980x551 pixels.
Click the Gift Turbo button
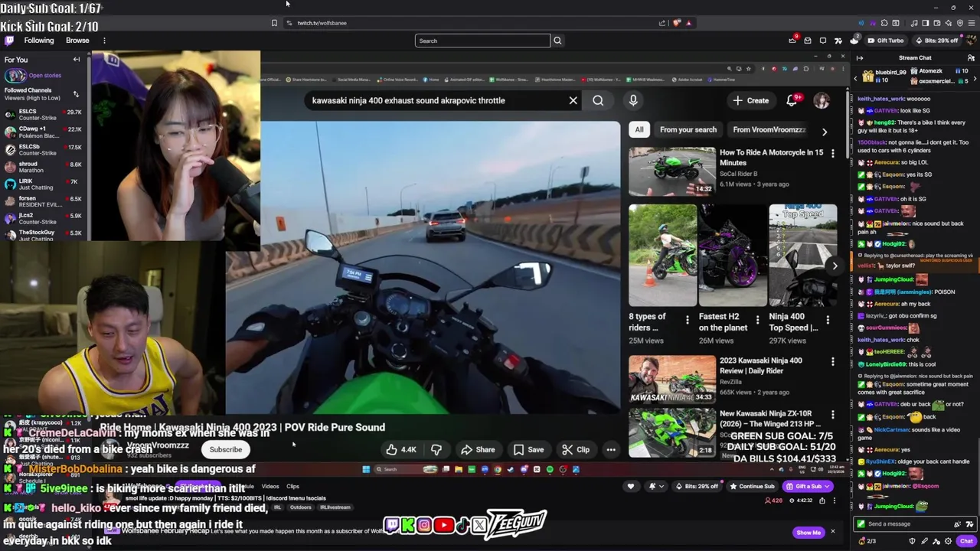click(x=885, y=41)
